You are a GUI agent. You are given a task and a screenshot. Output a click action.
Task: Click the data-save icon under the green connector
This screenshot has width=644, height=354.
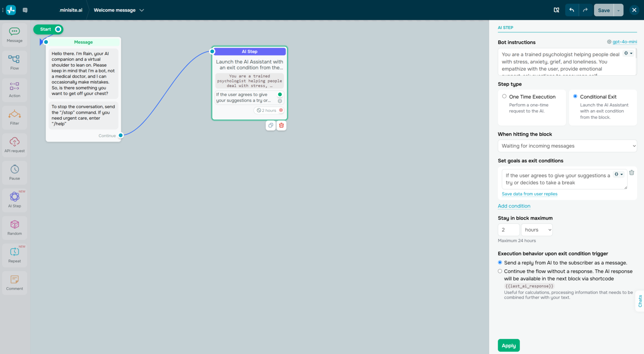point(280,101)
